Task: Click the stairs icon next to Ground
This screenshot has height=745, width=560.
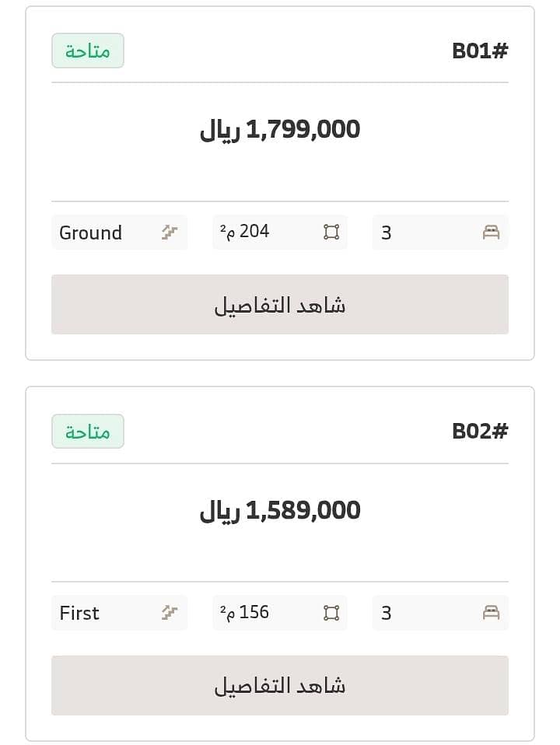Action: [x=170, y=232]
